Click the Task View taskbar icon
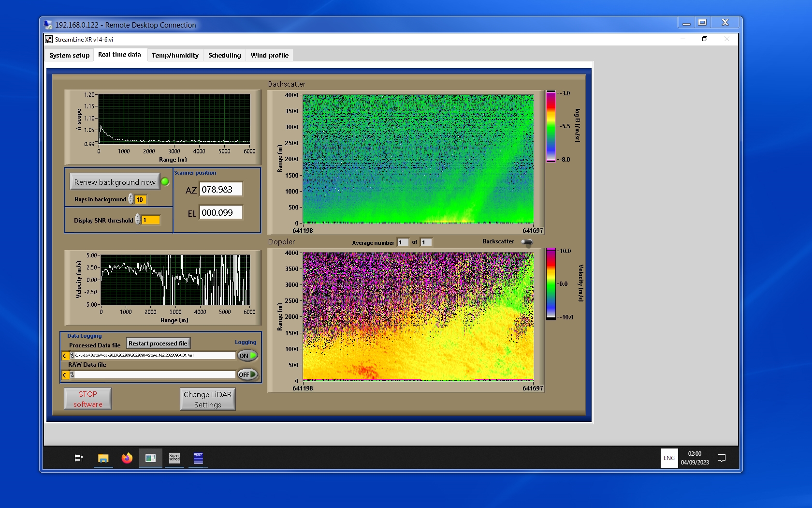 coord(79,458)
